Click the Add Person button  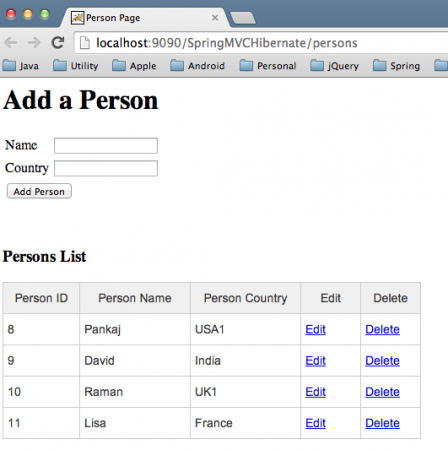pos(39,191)
